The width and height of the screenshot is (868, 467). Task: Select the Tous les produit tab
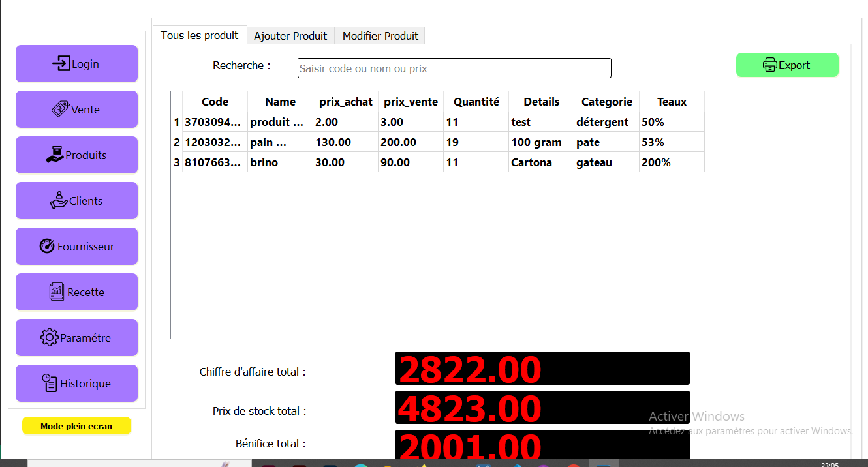point(200,35)
